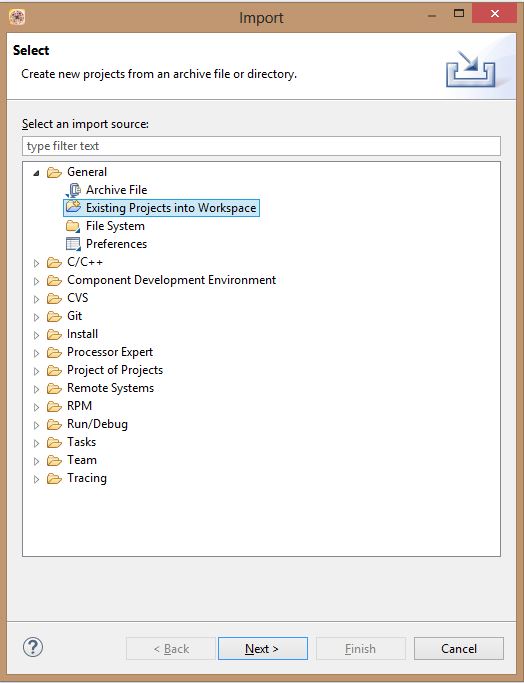This screenshot has height=683, width=524.
Task: Focus the type filter text field
Action: point(261,146)
